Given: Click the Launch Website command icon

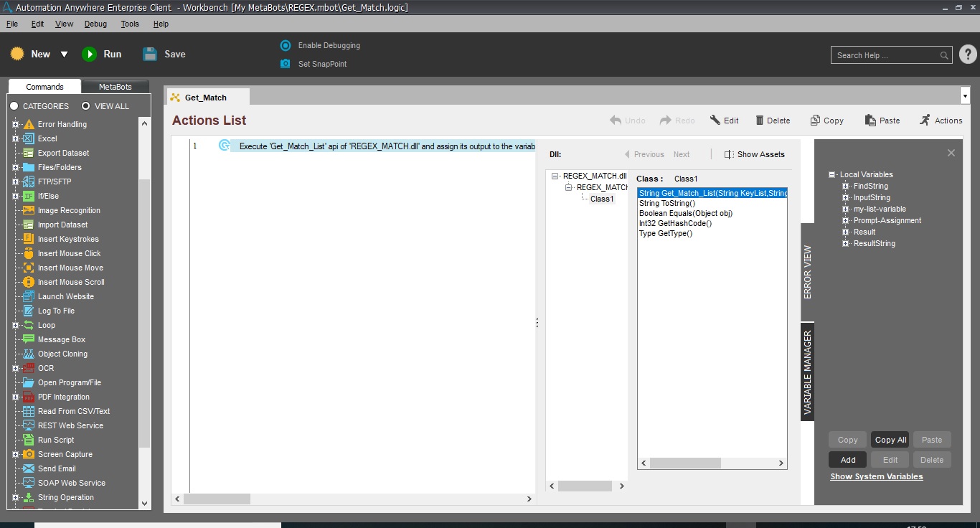Looking at the screenshot, I should click(29, 296).
